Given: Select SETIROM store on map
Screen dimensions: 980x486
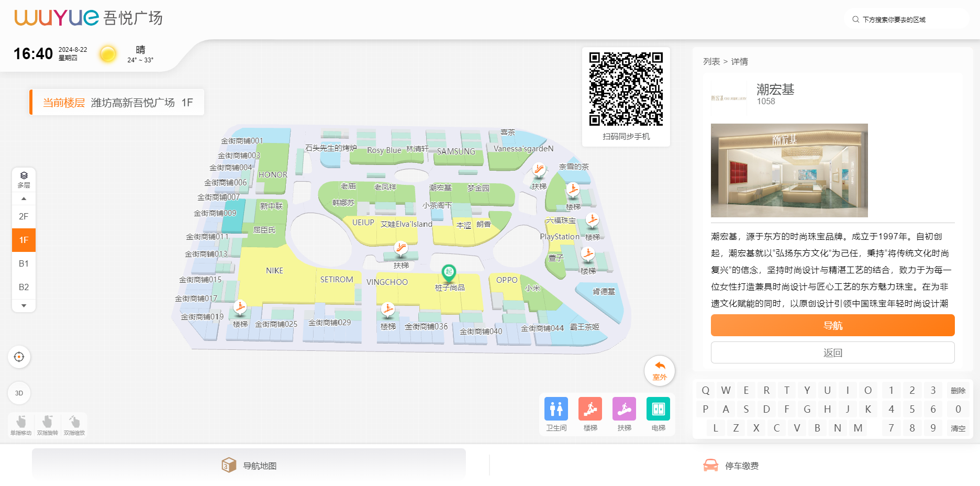Looking at the screenshot, I should [337, 280].
